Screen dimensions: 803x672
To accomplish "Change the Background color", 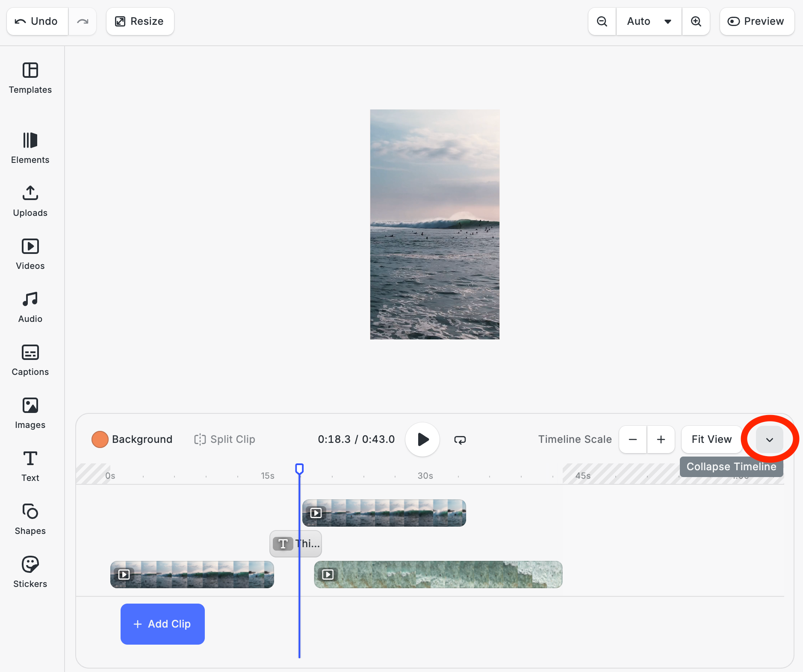I will pyautogui.click(x=100, y=439).
